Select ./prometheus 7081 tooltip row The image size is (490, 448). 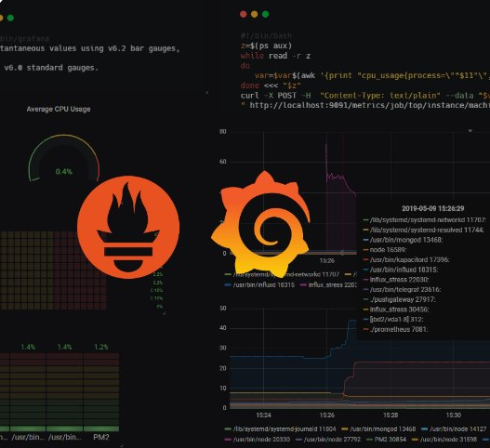coord(395,329)
